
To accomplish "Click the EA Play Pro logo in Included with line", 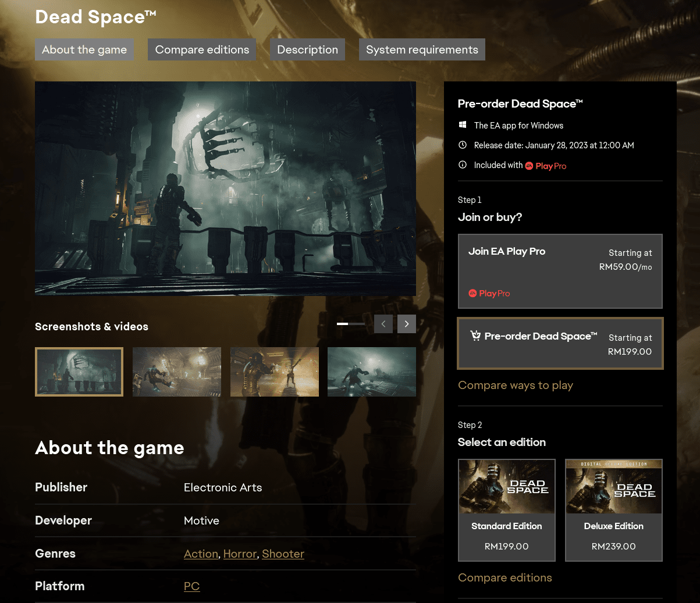I will click(x=546, y=166).
